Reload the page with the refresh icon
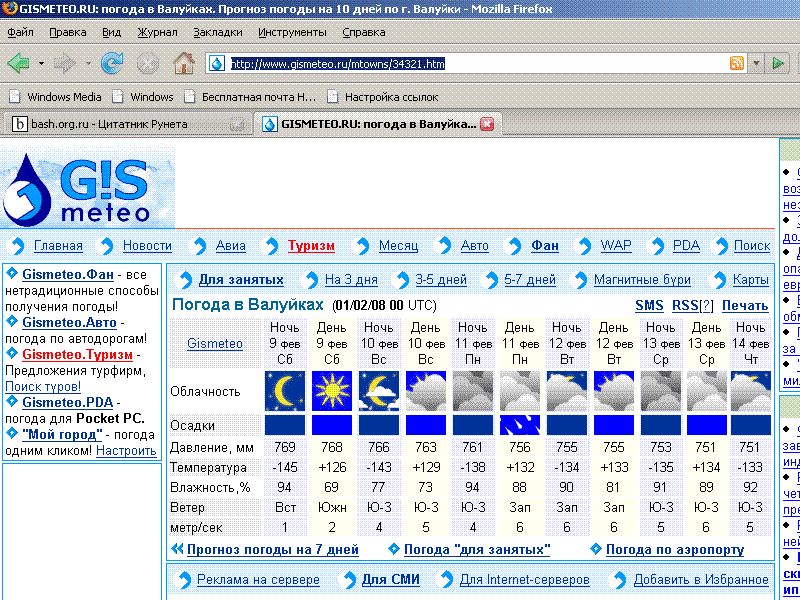The image size is (800, 600). (x=112, y=64)
